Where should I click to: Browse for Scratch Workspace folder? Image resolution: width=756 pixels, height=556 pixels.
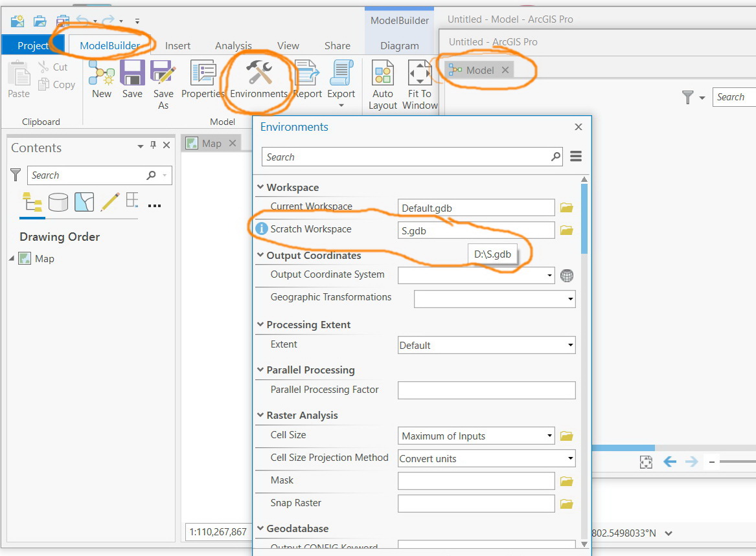567,230
